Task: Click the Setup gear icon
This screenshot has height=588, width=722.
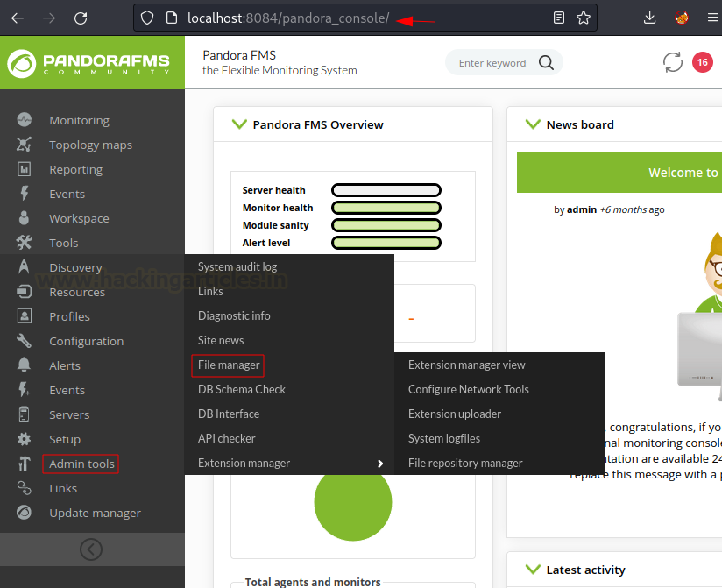Action: [24, 439]
